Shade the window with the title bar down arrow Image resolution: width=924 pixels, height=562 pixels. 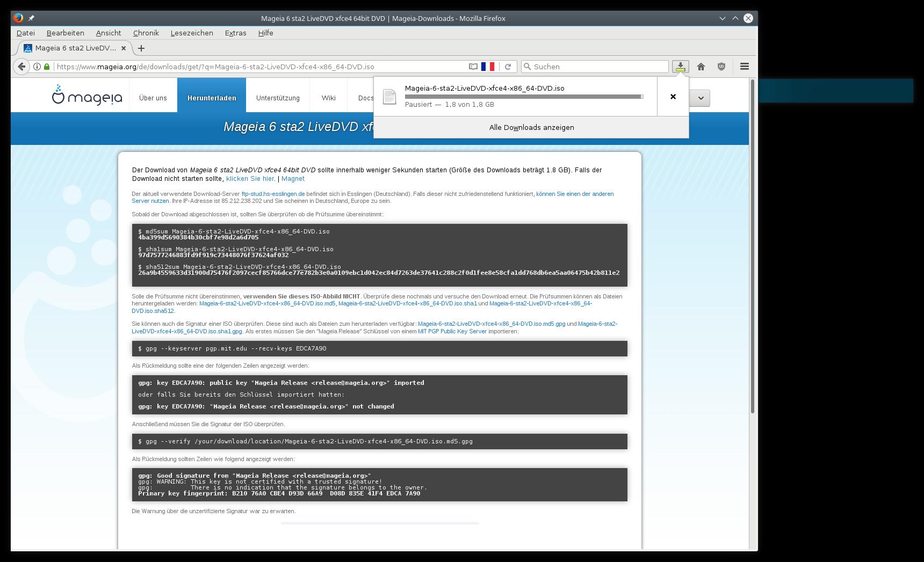[x=723, y=18]
